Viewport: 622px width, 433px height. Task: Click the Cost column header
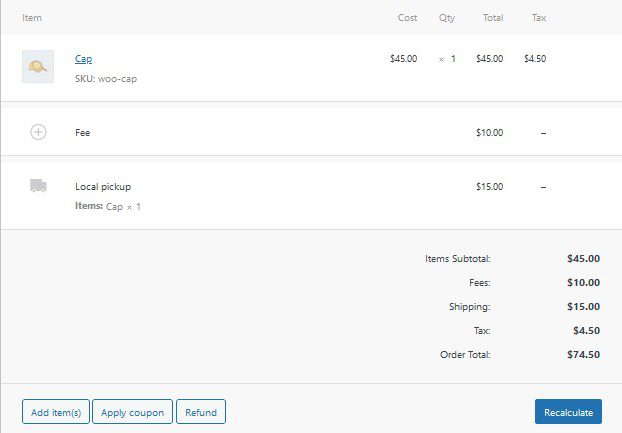point(407,18)
